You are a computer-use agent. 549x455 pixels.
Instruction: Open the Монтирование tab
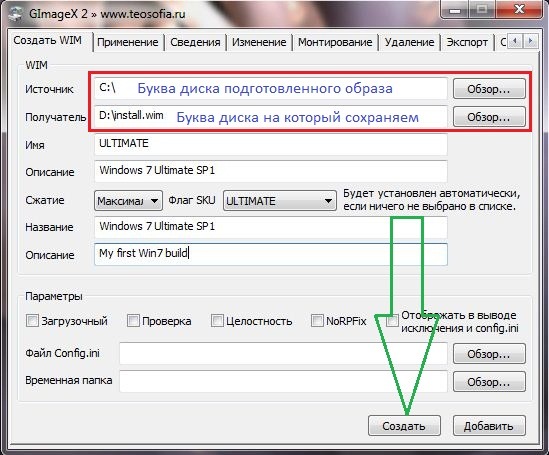[335, 42]
